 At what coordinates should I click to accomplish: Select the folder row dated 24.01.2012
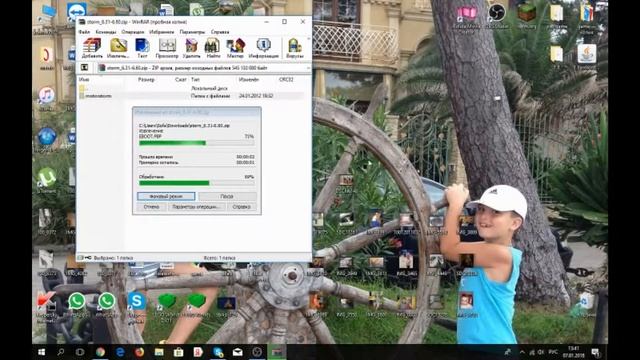tap(191, 96)
